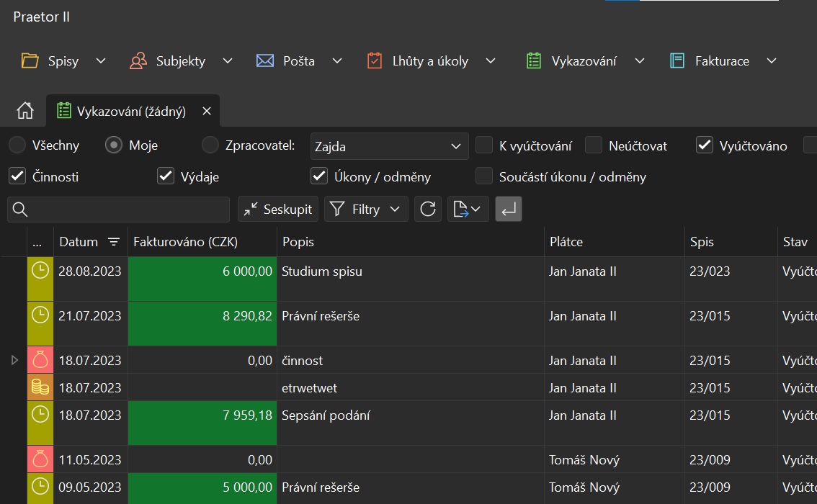Click the Seskupit button

point(279,210)
